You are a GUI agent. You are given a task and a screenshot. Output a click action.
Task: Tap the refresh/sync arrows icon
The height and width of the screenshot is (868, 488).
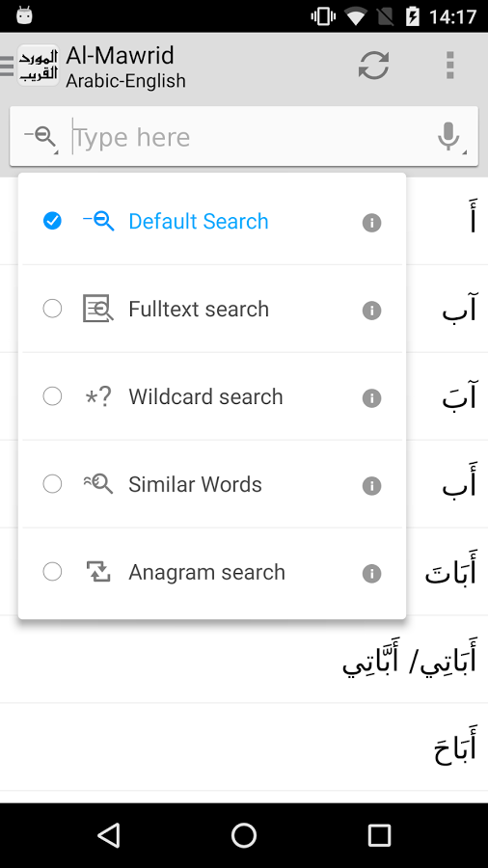click(373, 66)
